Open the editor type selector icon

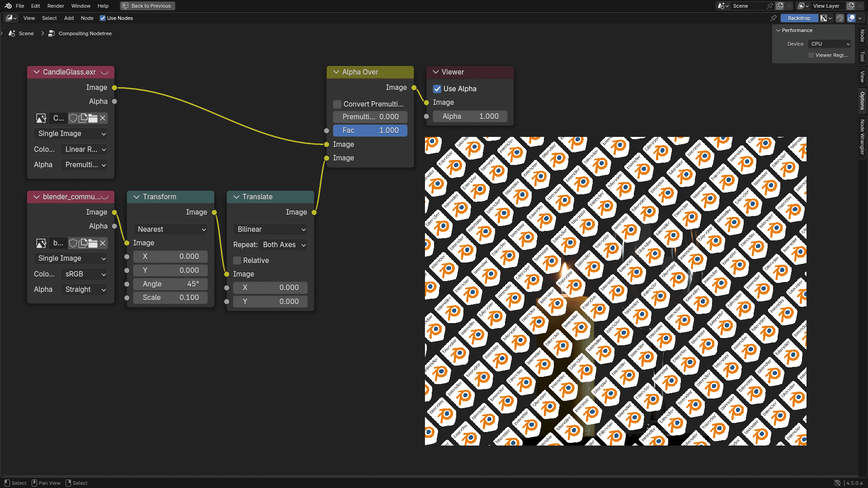click(9, 18)
